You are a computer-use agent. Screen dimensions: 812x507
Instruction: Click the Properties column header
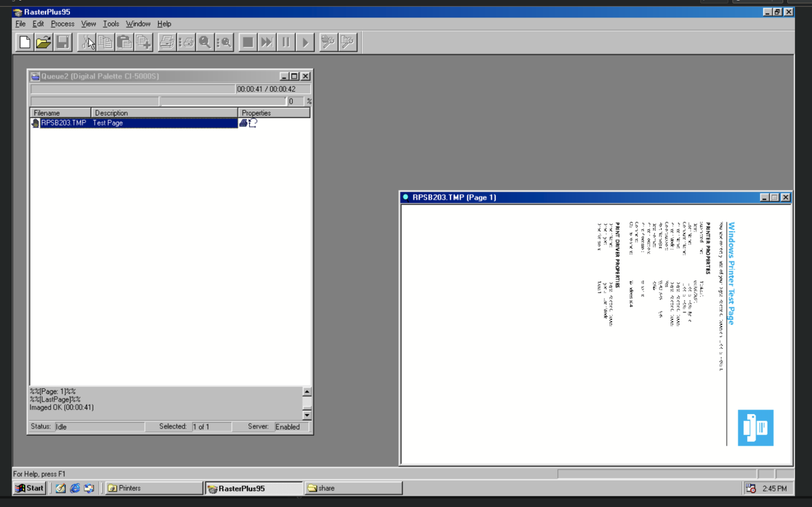(x=274, y=113)
